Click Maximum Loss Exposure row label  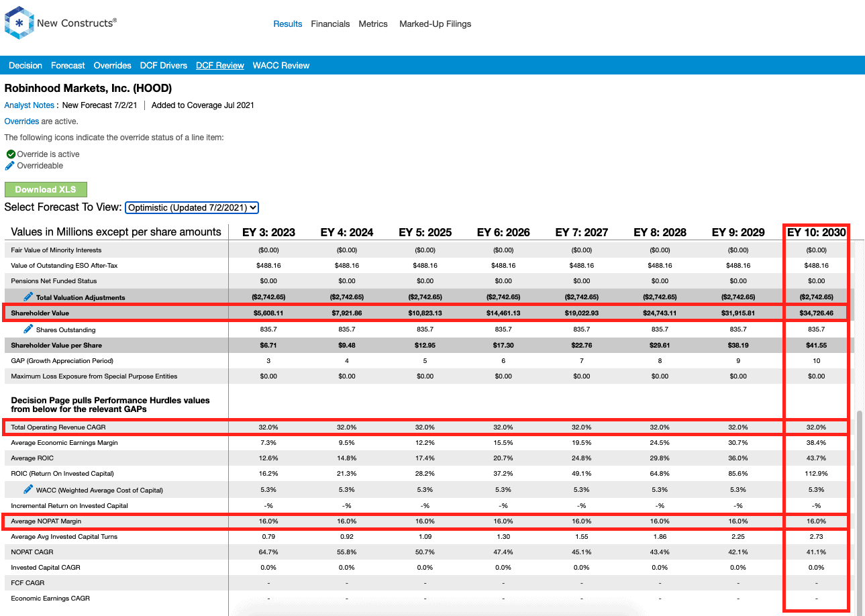93,376
